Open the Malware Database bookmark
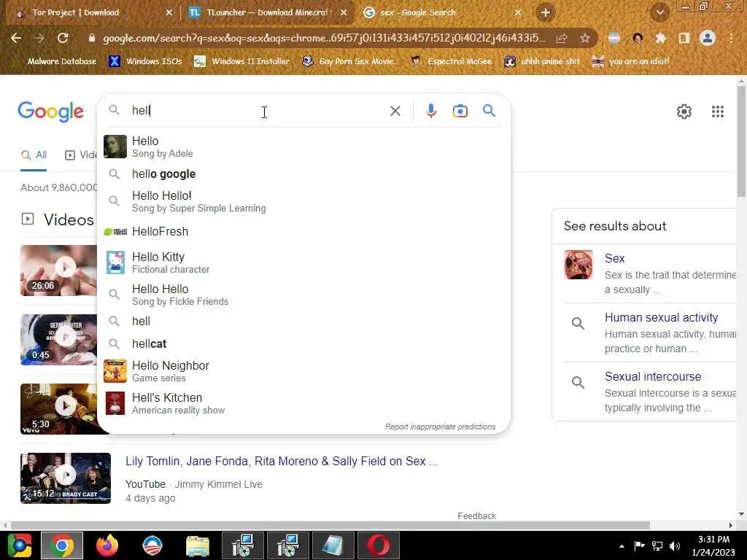The width and height of the screenshot is (747, 560). 56,61
